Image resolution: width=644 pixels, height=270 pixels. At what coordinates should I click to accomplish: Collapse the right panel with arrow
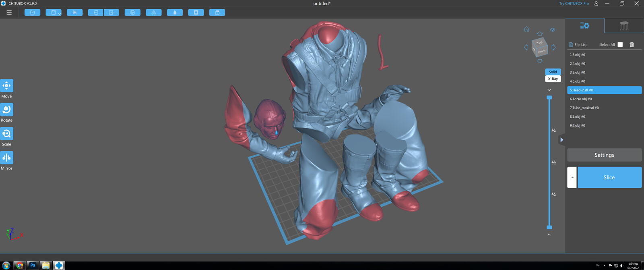pyautogui.click(x=561, y=140)
